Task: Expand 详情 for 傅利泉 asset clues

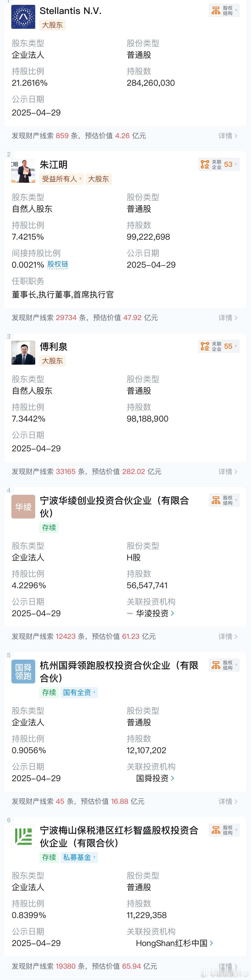Action: (x=228, y=472)
